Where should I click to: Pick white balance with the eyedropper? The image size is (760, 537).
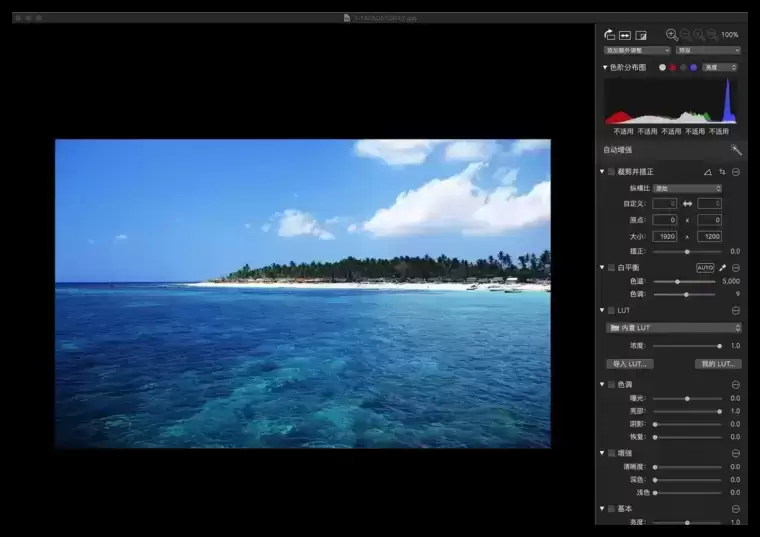point(722,268)
